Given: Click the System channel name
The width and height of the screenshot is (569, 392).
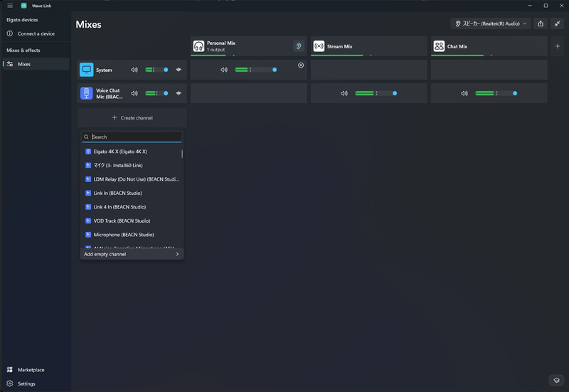Looking at the screenshot, I should (104, 70).
